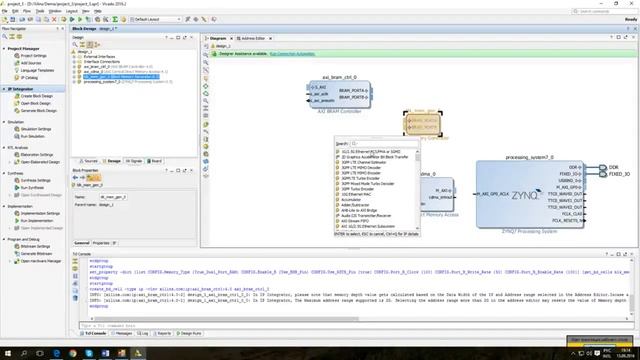
Task: Open the Default Layout dropdown
Action: (156, 20)
